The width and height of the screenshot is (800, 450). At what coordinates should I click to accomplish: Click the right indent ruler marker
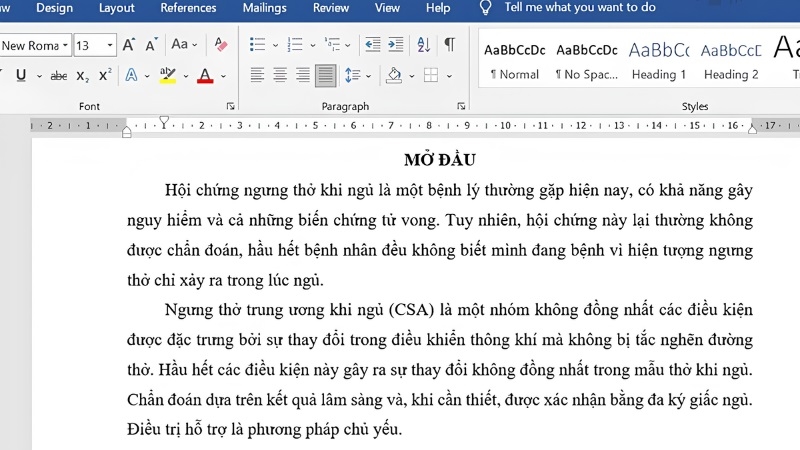point(752,130)
